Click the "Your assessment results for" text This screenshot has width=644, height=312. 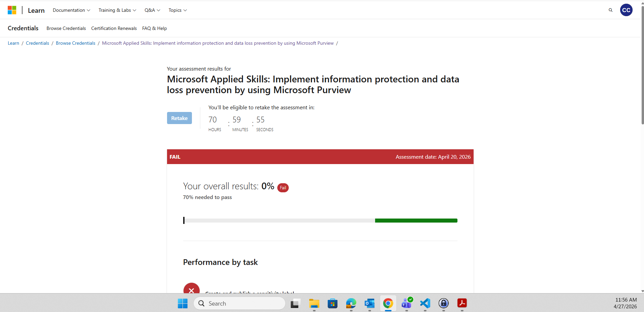(199, 69)
